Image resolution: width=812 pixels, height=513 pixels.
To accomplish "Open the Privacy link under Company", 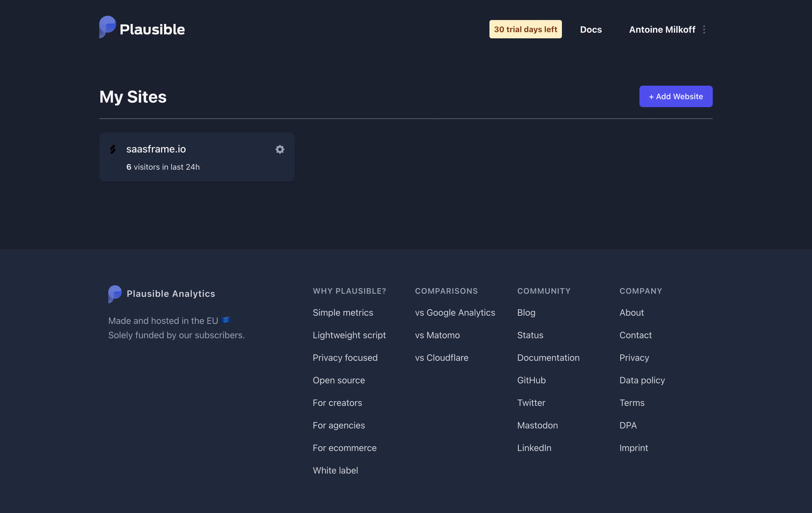I will pyautogui.click(x=634, y=358).
